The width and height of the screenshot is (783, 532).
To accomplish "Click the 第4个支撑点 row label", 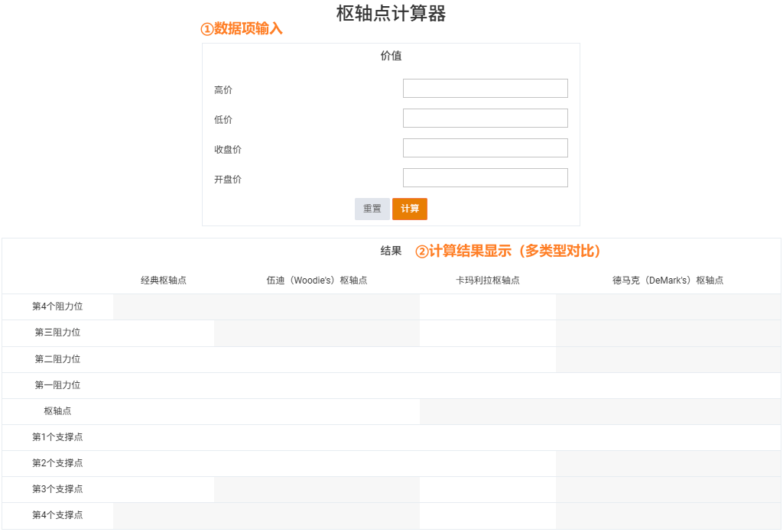I will click(x=57, y=515).
